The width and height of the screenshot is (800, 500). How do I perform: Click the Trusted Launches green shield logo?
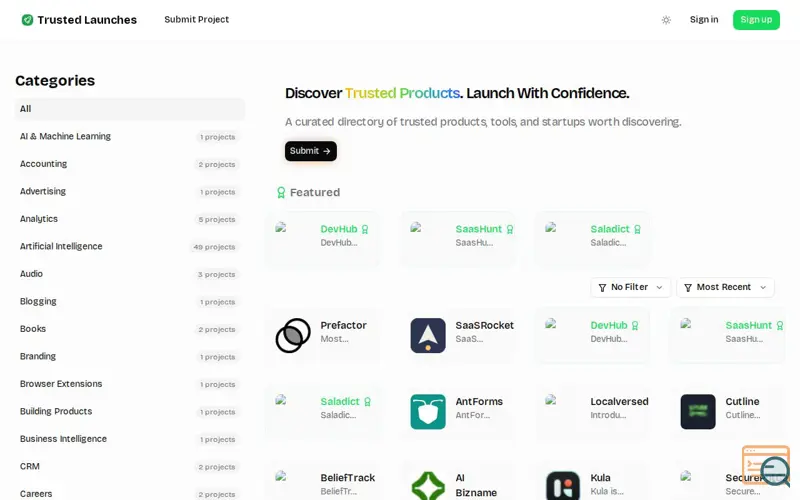[x=28, y=20]
